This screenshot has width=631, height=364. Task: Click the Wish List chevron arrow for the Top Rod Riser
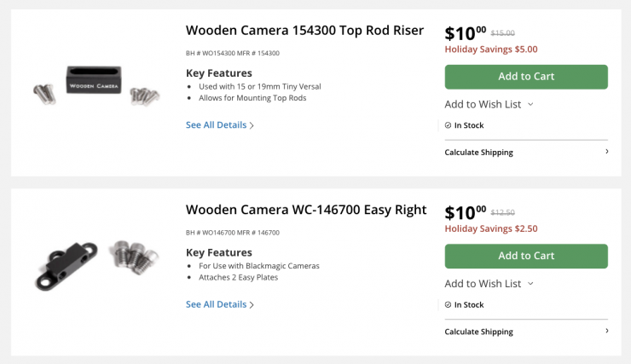[530, 104]
